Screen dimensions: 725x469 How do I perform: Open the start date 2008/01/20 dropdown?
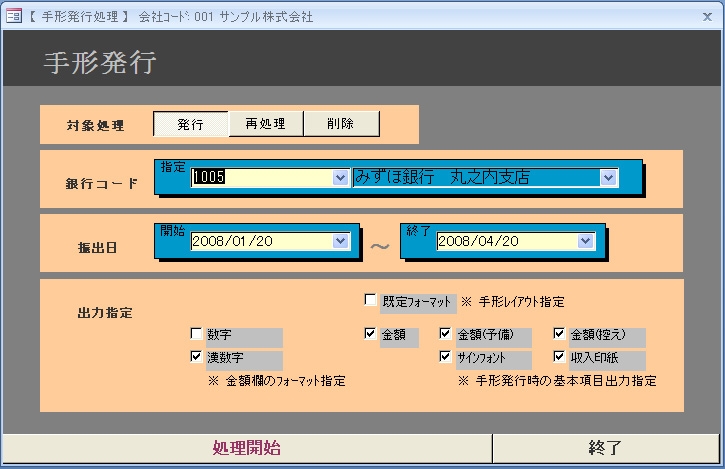[x=341, y=241]
